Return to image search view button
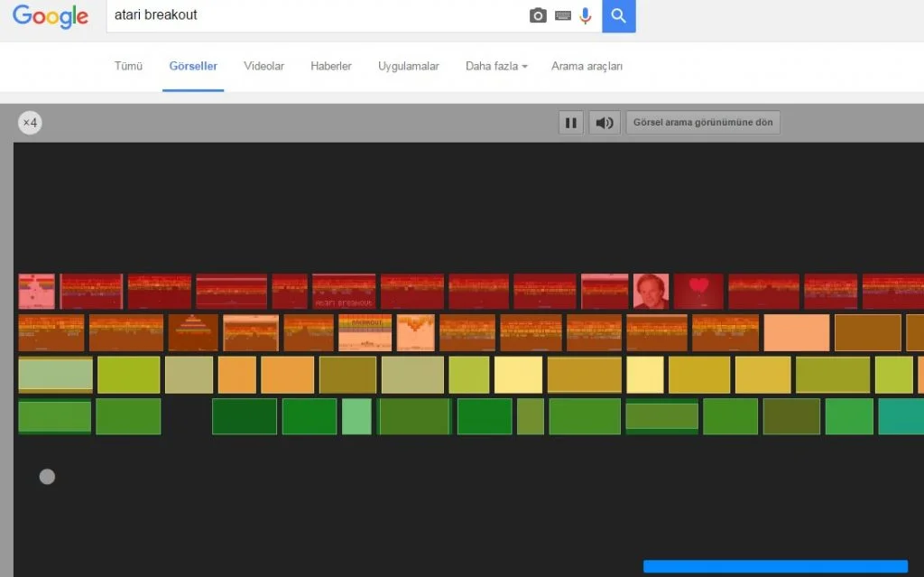 pyautogui.click(x=703, y=123)
